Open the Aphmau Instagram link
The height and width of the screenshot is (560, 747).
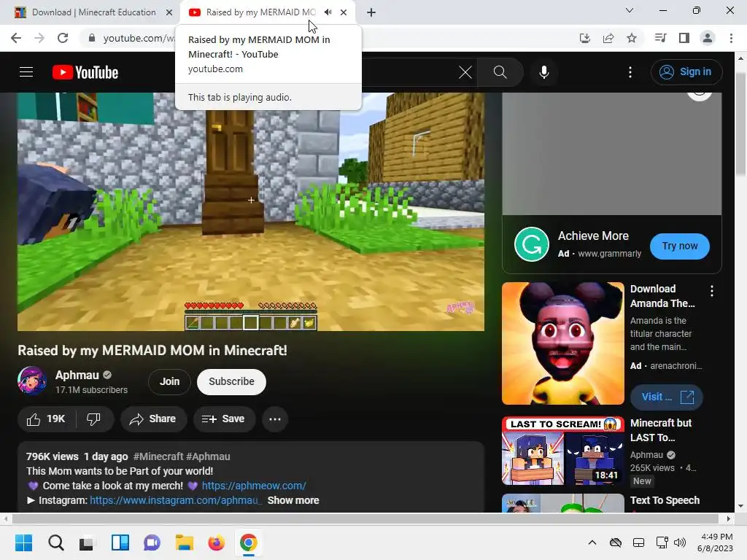coord(176,500)
